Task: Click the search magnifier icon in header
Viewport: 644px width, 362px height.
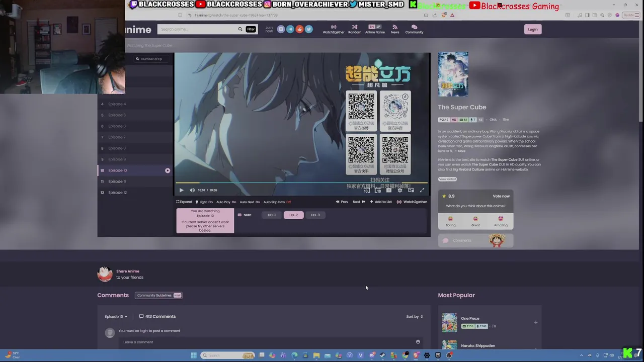Action: pyautogui.click(x=240, y=29)
